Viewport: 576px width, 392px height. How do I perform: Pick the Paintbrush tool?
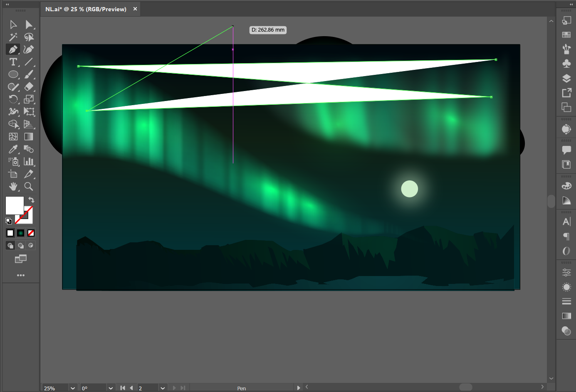click(x=29, y=74)
